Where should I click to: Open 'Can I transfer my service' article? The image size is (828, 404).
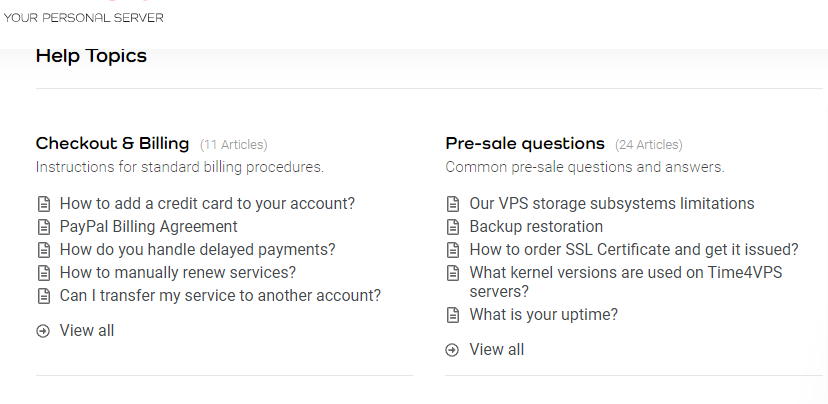[x=220, y=296]
